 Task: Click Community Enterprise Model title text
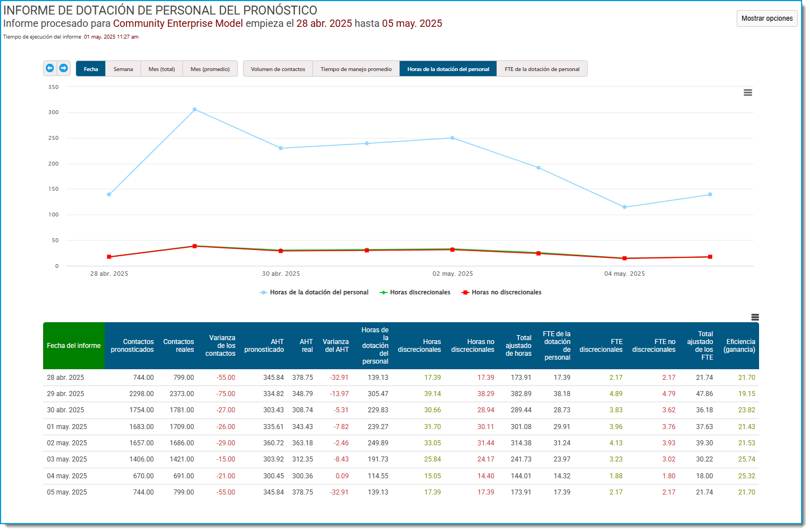pos(178,23)
